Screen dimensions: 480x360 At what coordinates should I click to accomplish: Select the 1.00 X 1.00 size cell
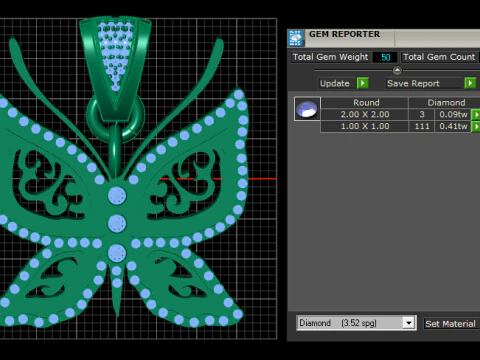[x=365, y=126]
